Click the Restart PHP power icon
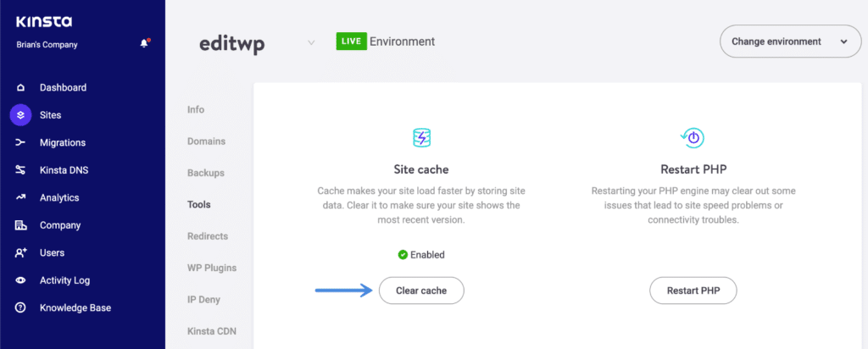The width and height of the screenshot is (868, 349). click(x=693, y=137)
